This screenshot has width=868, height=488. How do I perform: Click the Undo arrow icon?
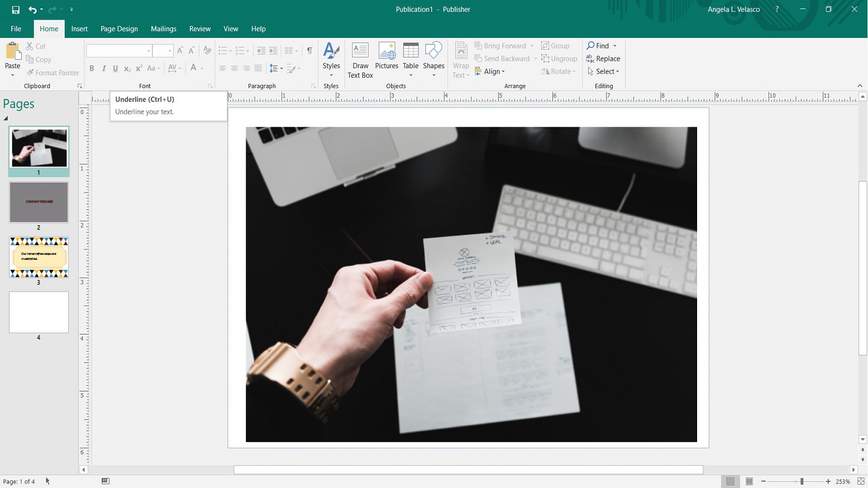32,9
